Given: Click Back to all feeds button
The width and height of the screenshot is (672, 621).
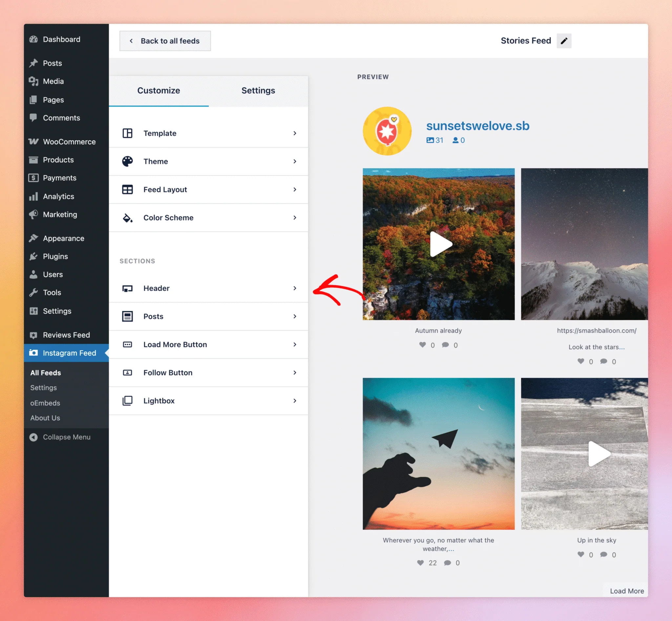Looking at the screenshot, I should tap(165, 41).
